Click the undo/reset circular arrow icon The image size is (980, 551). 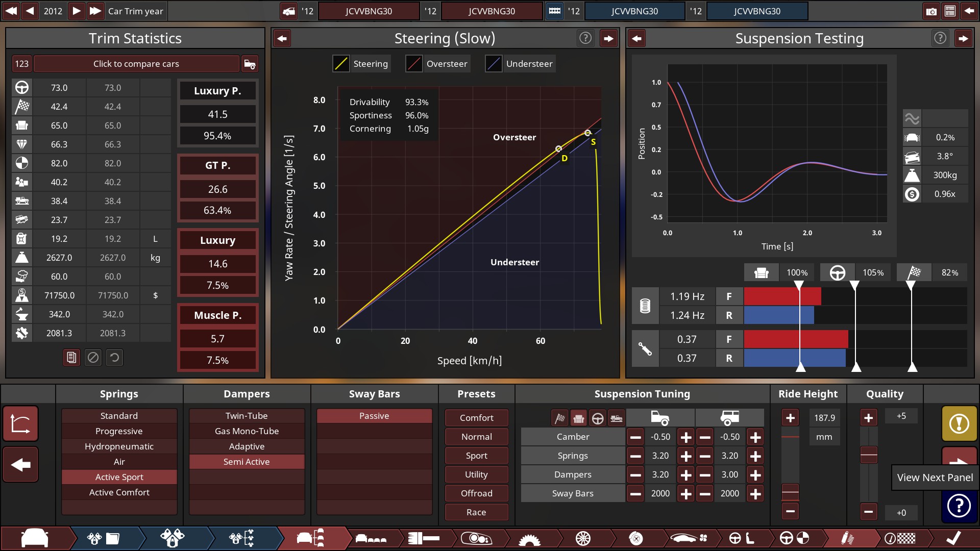(x=115, y=358)
